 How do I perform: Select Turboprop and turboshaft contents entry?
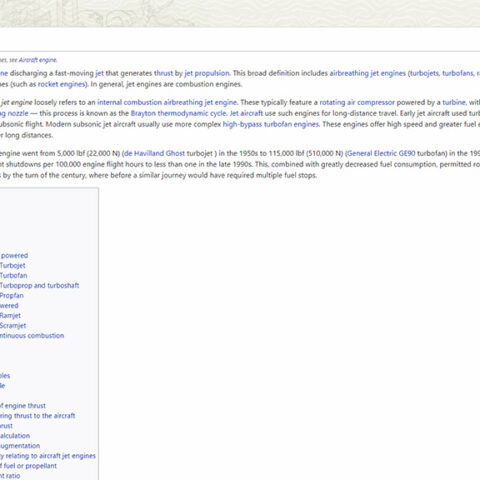39,286
